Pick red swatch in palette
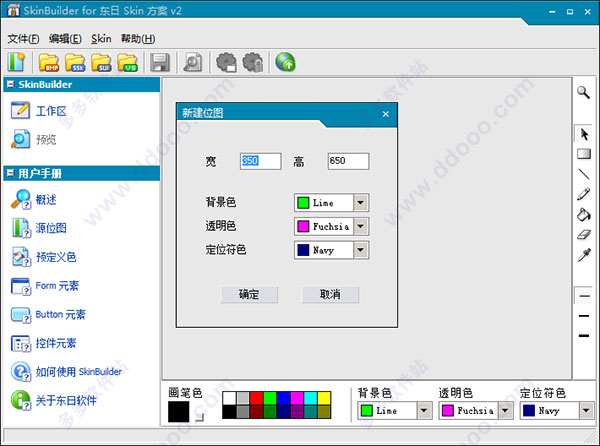600x446 pixels. [256, 398]
